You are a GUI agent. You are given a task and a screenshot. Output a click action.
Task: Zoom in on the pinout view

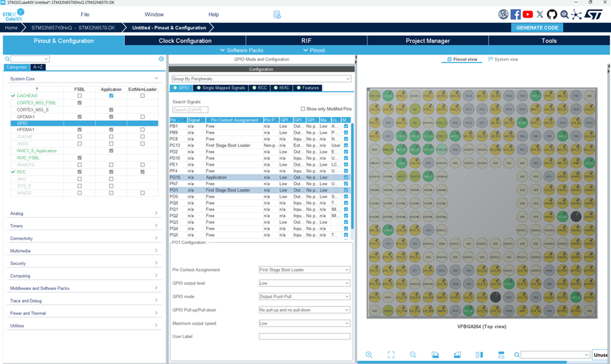click(x=369, y=355)
